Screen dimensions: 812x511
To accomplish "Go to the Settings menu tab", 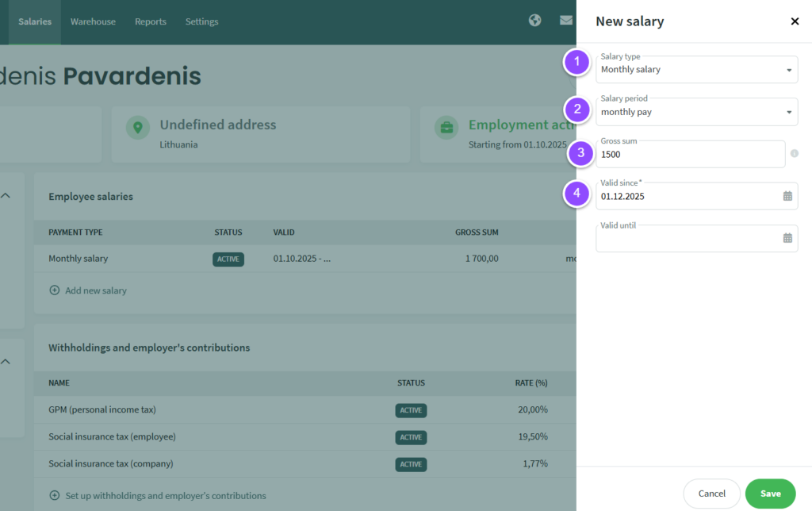I will click(x=201, y=21).
